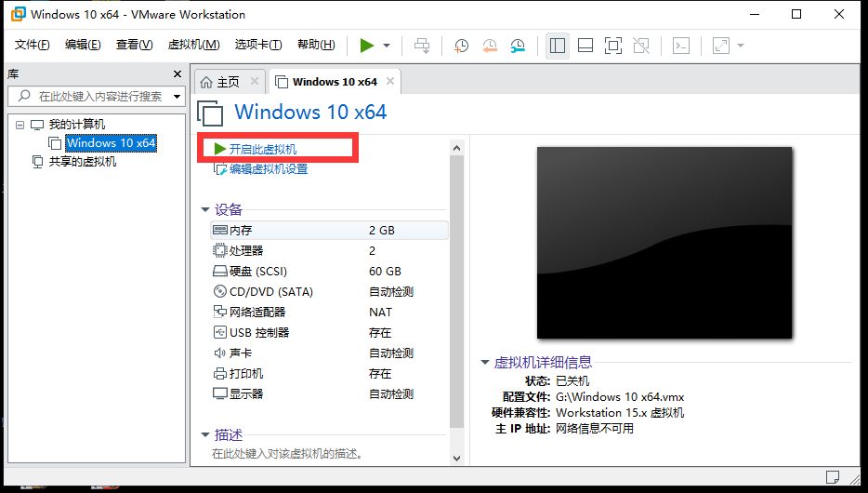Collapse the 设备 section

(205, 210)
